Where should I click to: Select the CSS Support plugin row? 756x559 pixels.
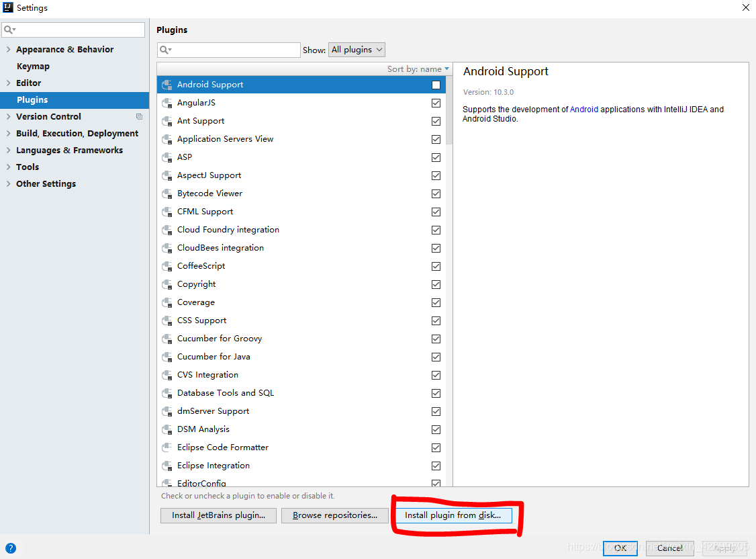click(x=301, y=320)
